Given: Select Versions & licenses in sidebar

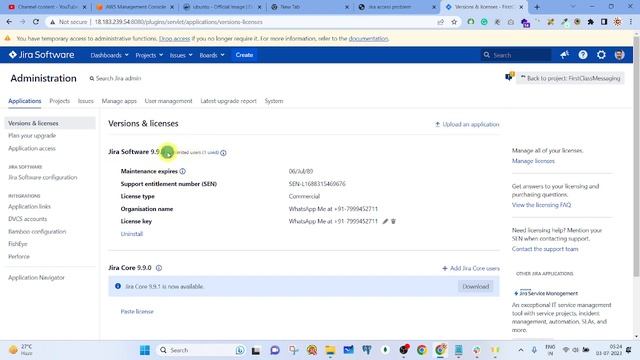Looking at the screenshot, I should pyautogui.click(x=50, y=123).
